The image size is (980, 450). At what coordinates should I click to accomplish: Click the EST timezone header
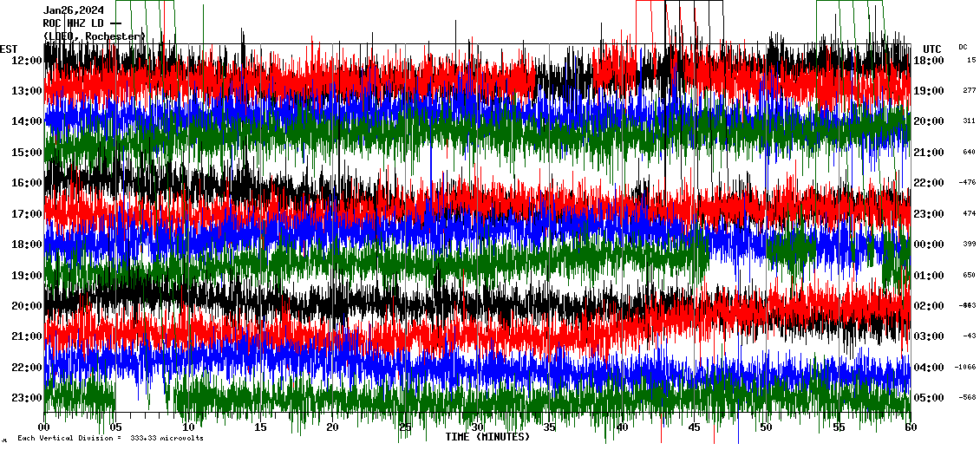coord(9,49)
